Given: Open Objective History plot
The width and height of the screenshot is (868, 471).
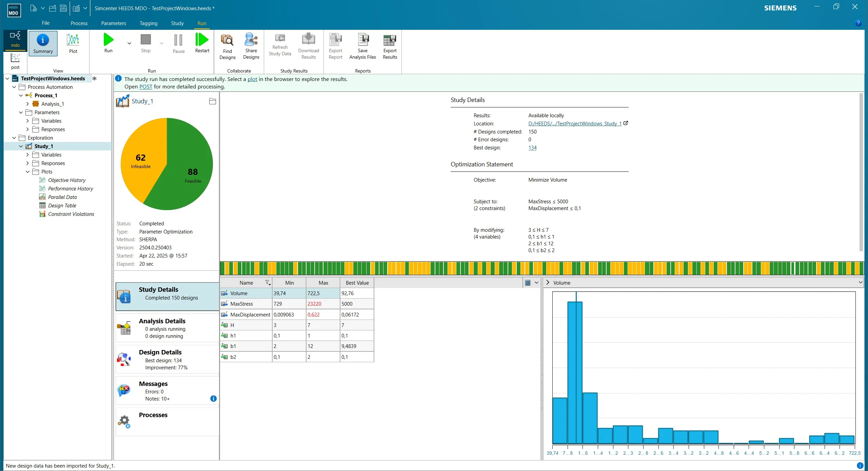Looking at the screenshot, I should [66, 180].
